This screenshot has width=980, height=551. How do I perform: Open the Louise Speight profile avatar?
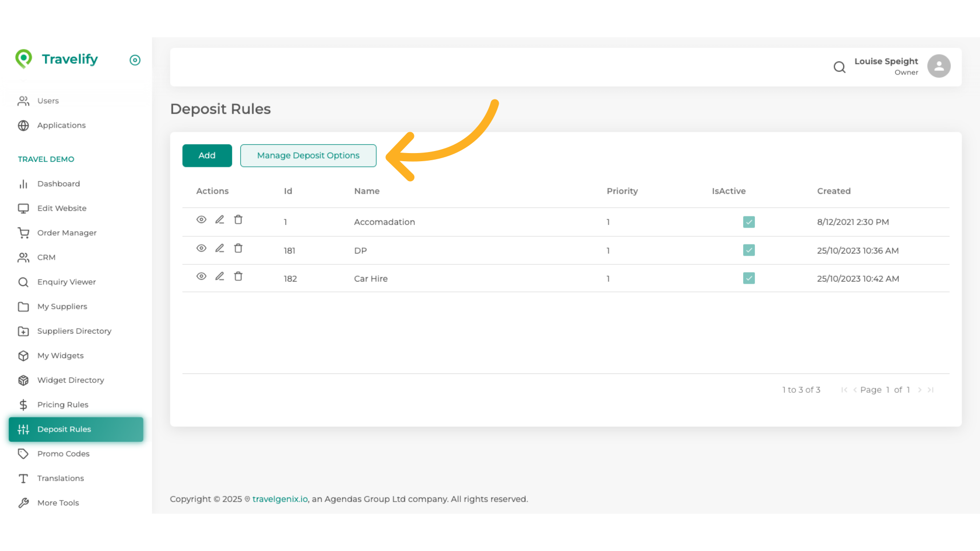pyautogui.click(x=939, y=66)
